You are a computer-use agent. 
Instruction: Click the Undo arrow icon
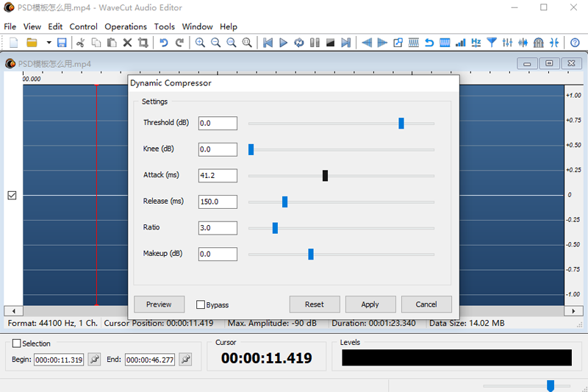coord(164,43)
